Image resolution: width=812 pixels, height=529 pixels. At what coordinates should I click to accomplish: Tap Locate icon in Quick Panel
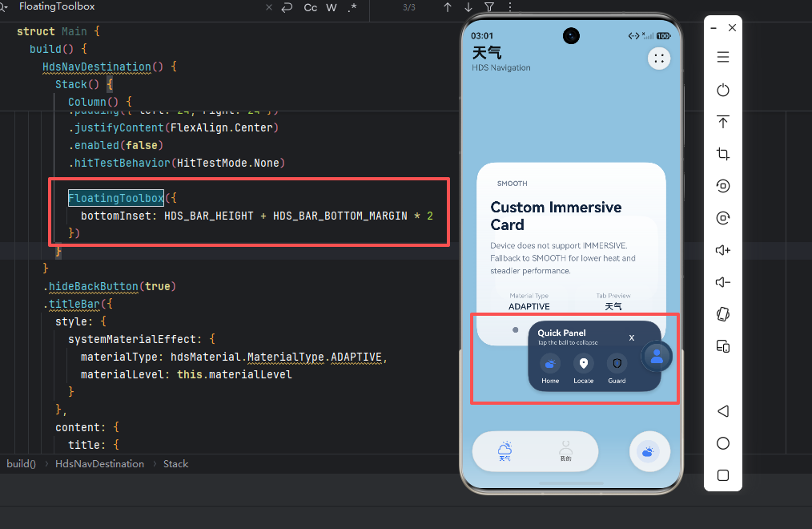[x=584, y=364]
